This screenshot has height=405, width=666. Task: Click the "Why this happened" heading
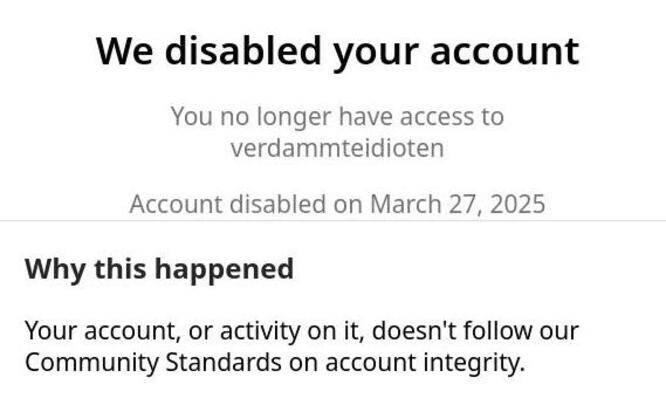tap(159, 269)
